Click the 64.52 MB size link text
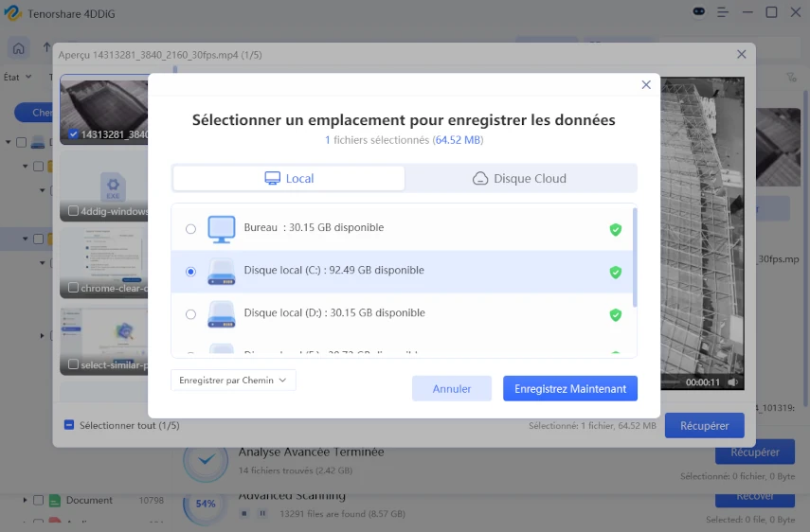This screenshot has width=810, height=532. (x=458, y=140)
